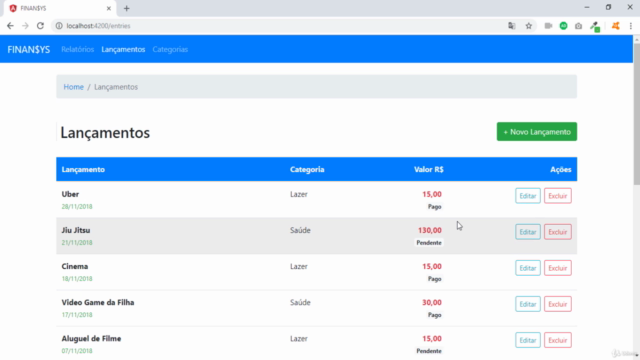
Task: Click the + Novo Lançamento button
Action: [x=537, y=132]
